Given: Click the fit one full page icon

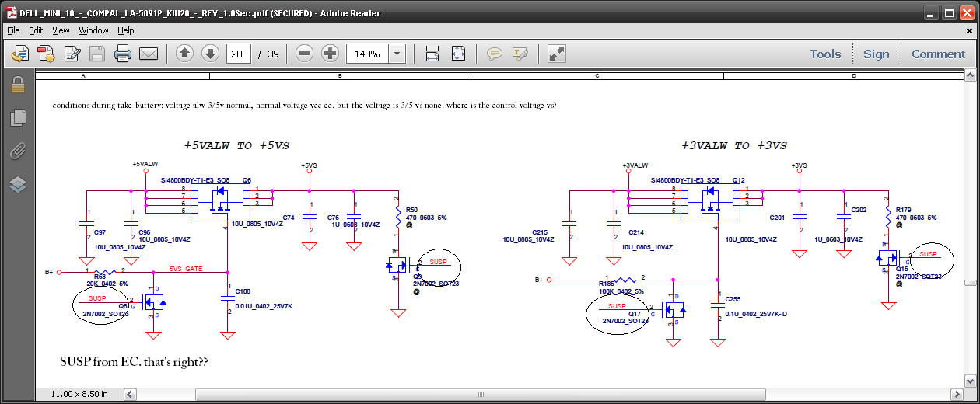Looking at the screenshot, I should [x=459, y=54].
